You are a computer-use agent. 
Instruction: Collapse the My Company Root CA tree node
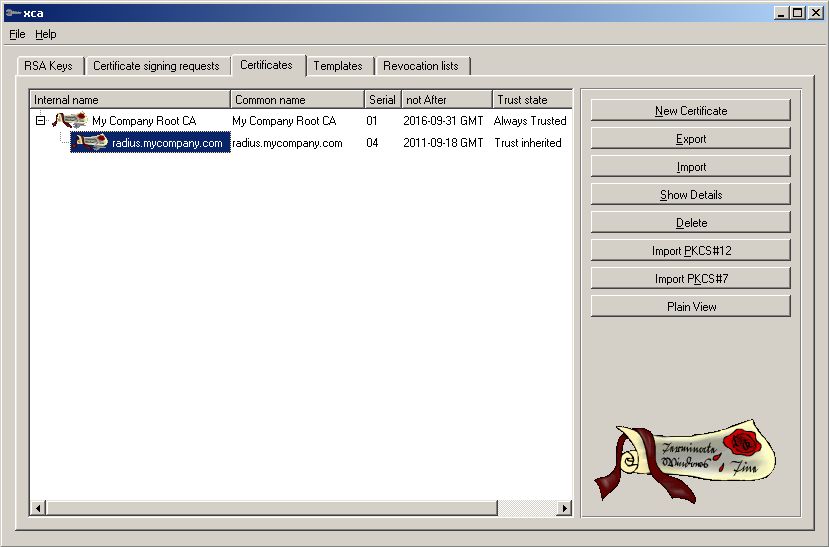40,121
